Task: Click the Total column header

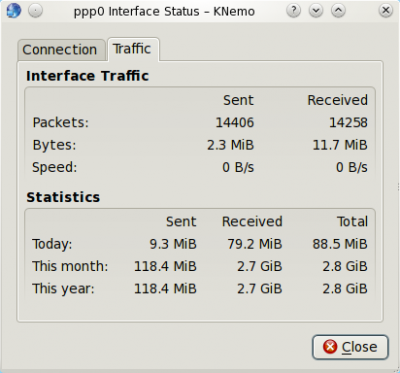Action: point(352,222)
